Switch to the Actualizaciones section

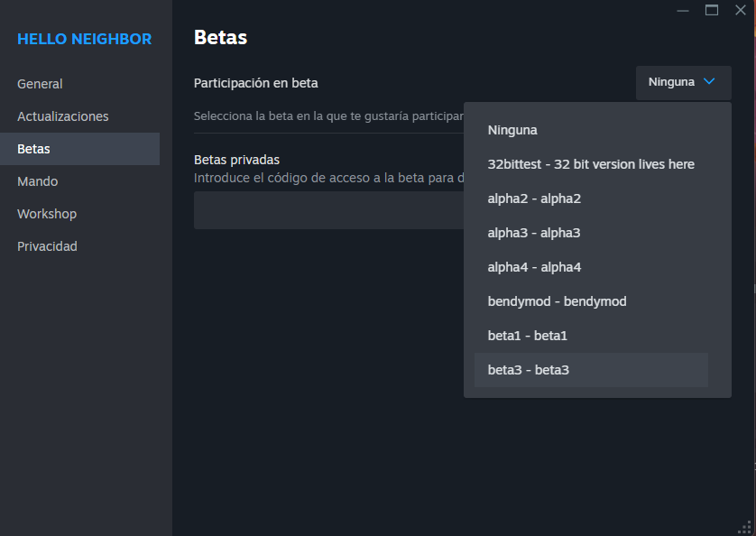[x=63, y=116]
